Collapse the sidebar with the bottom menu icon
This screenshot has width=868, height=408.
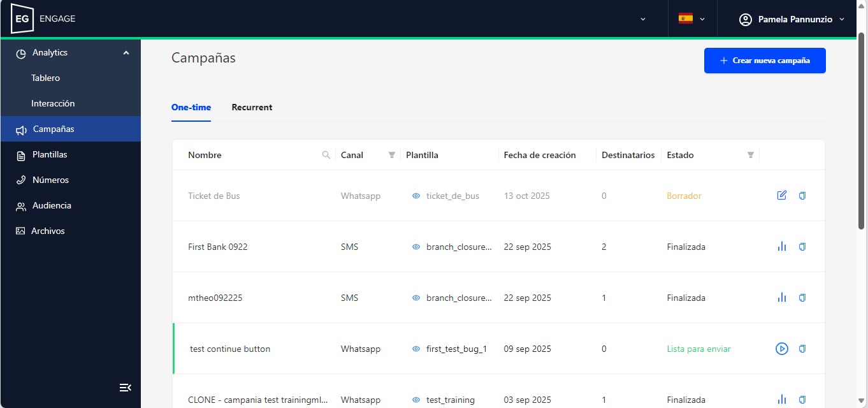point(125,388)
